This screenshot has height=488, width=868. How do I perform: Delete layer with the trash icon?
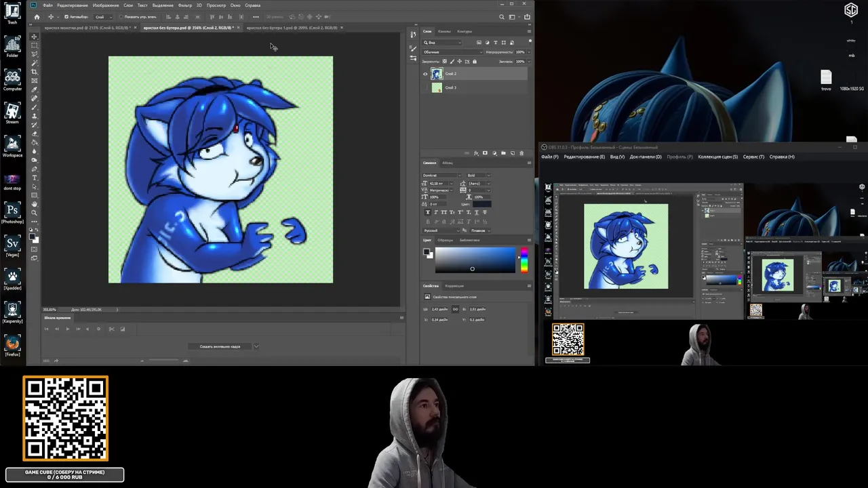[521, 153]
